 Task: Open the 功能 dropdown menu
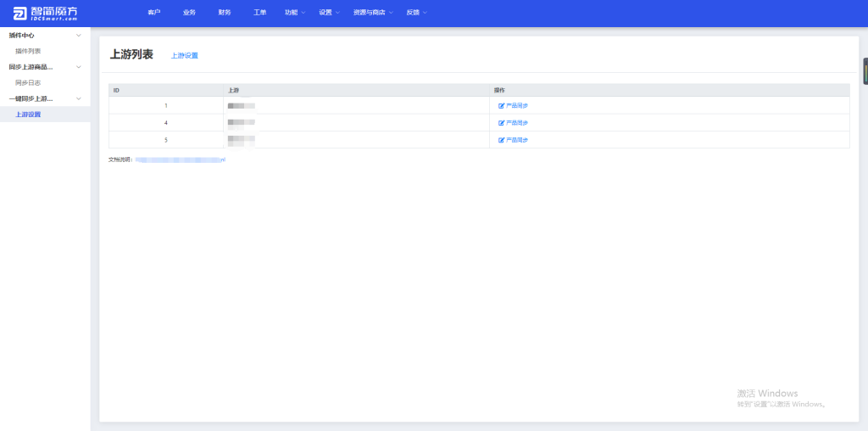click(295, 13)
